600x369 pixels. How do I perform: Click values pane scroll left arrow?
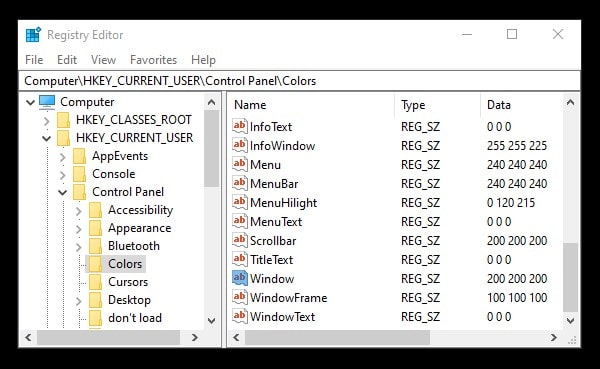(236, 337)
